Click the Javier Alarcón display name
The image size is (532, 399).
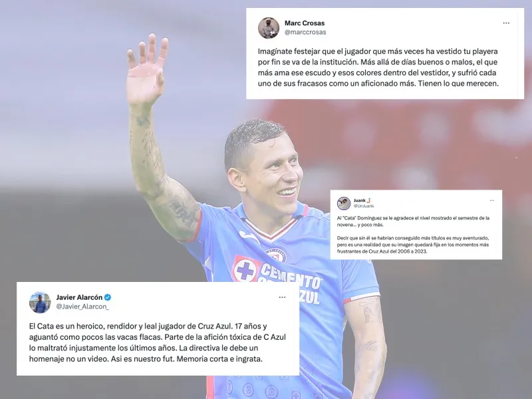click(x=79, y=297)
